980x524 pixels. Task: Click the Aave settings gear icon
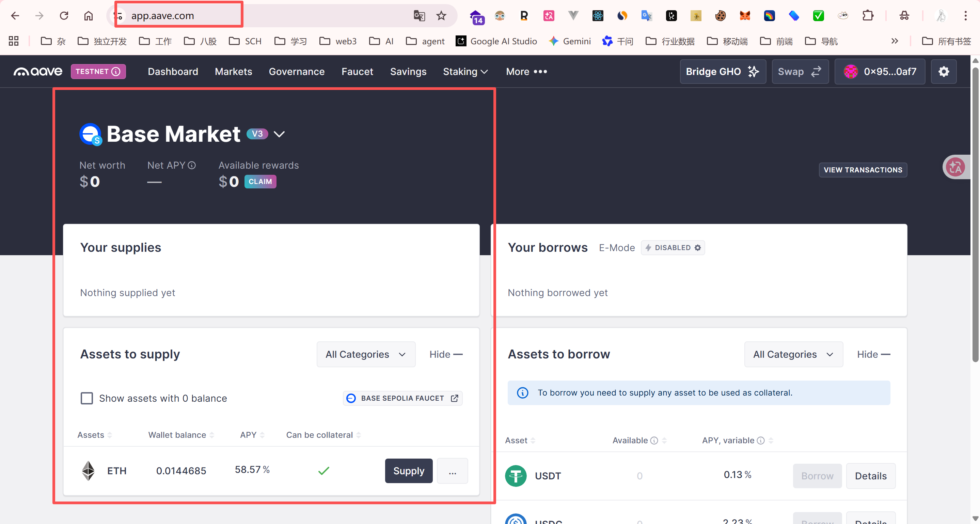tap(944, 72)
